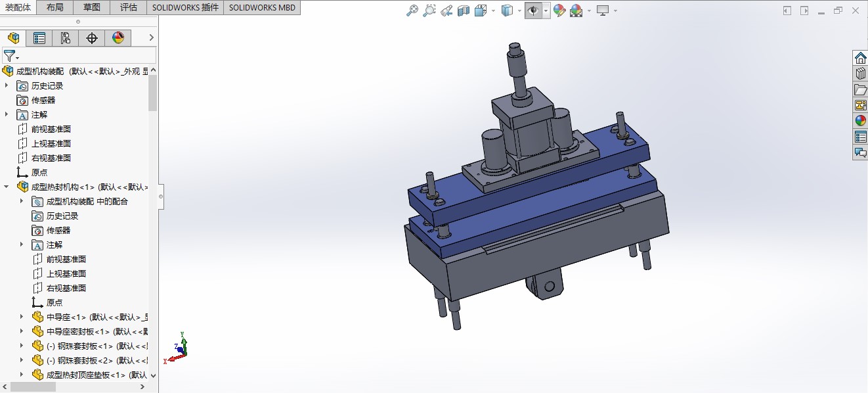Viewport: 868px width, 393px height.
Task: Click the tree filter funnel icon
Action: pos(9,56)
